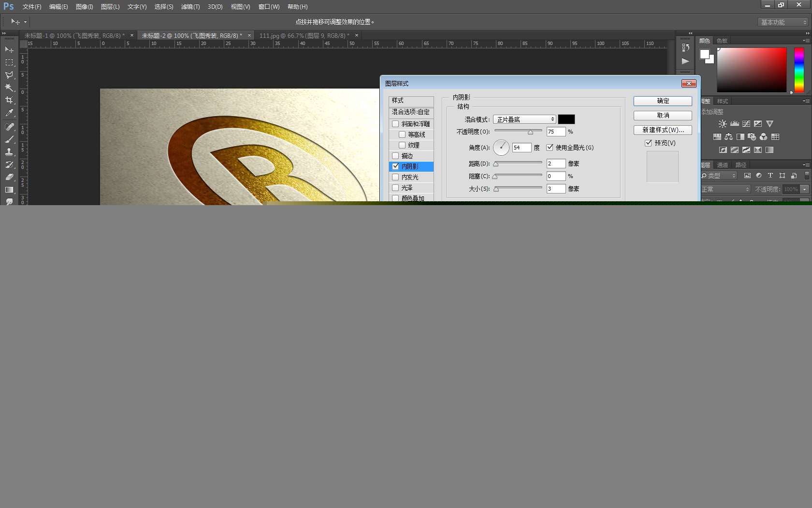Screen dimensions: 812x508
Task: Enable Texture (纹理) checkbox
Action: point(402,145)
